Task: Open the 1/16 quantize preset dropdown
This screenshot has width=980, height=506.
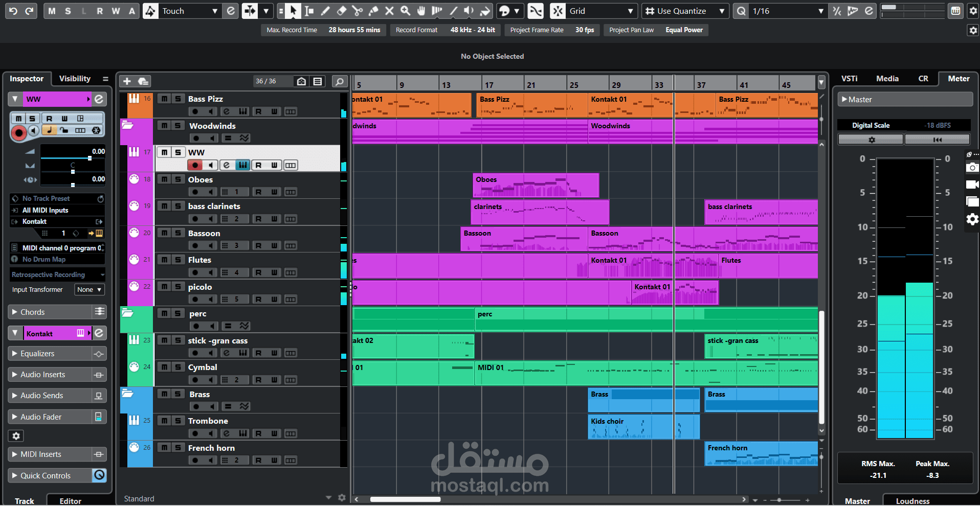Action: (x=788, y=11)
